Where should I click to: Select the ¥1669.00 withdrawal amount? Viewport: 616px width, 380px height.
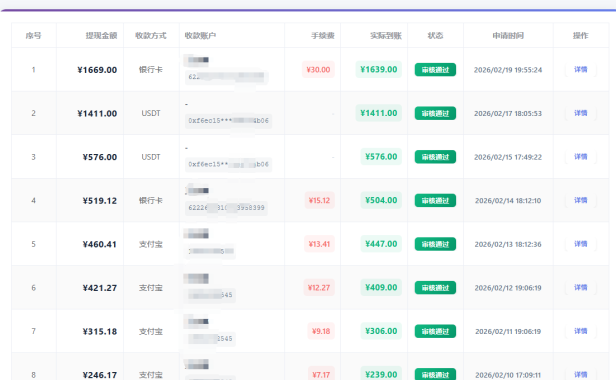(97, 70)
